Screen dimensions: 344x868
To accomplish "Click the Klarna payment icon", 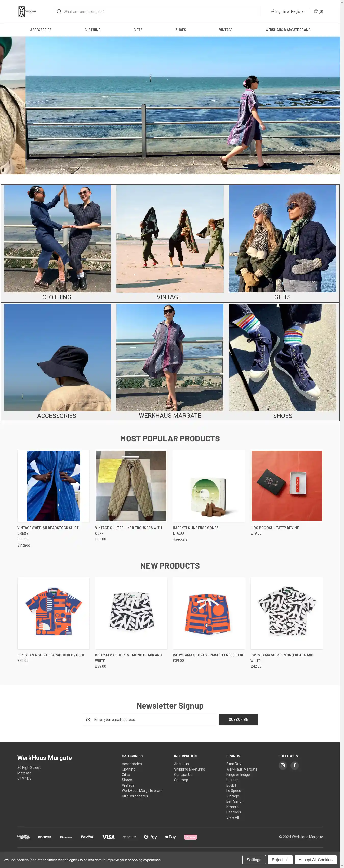I will pyautogui.click(x=191, y=837).
